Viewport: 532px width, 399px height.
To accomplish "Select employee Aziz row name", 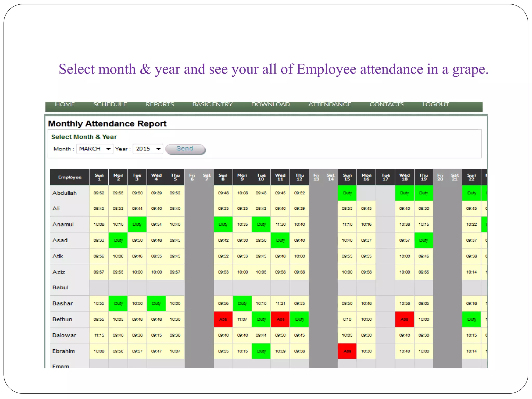I will point(59,272).
